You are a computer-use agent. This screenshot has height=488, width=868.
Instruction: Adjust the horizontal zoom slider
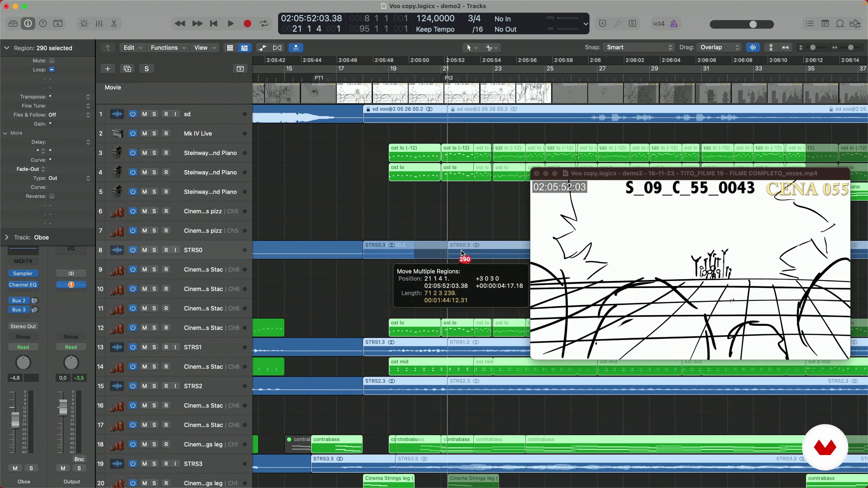click(x=850, y=47)
